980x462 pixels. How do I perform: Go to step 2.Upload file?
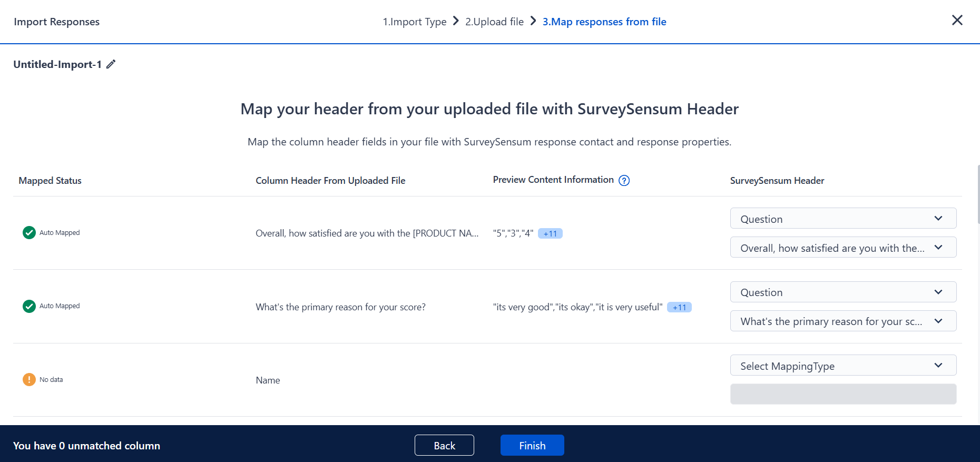click(x=494, y=22)
